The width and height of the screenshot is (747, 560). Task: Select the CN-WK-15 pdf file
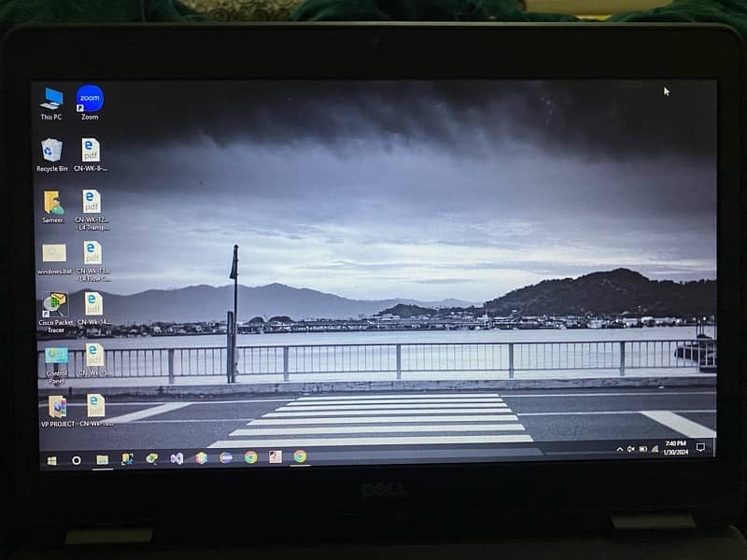(95, 360)
